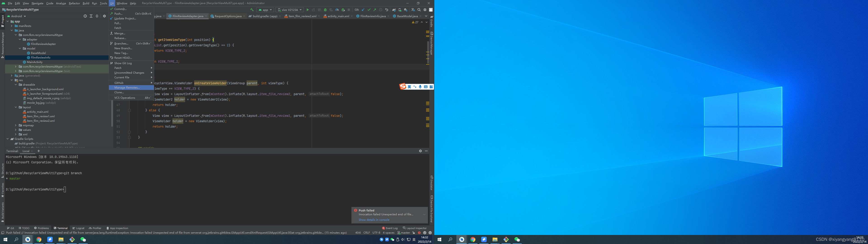Screen dimensions: 868x244
Task: Expand Push failed notification chevron
Action: point(424,214)
